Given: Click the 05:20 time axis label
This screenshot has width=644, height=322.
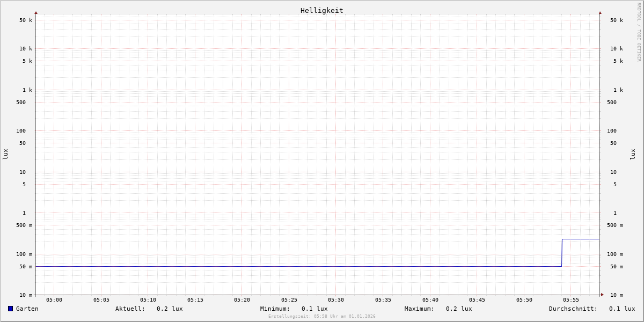Looking at the screenshot, I should pos(242,300).
